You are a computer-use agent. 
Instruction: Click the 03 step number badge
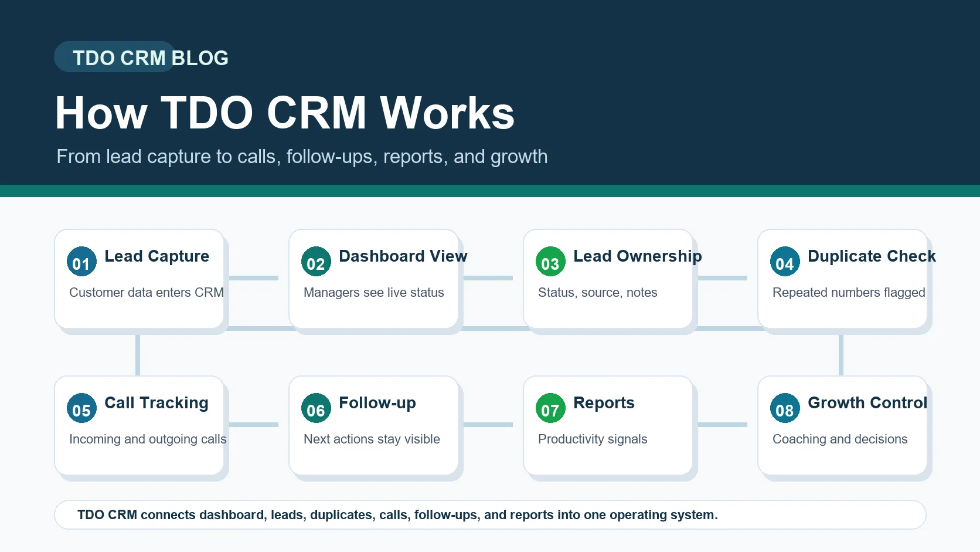[x=550, y=262]
